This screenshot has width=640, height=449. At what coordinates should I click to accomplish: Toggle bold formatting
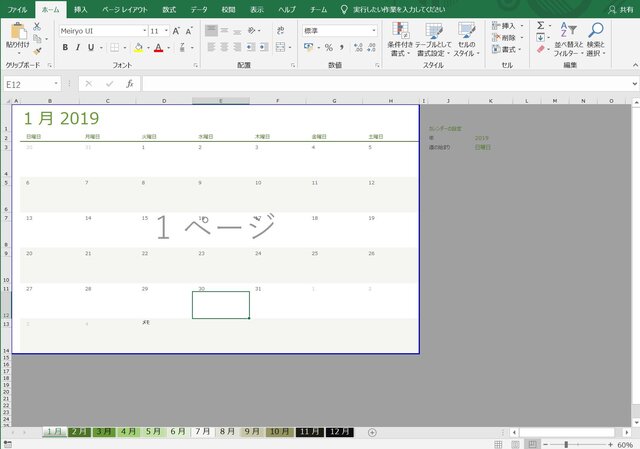click(65, 48)
